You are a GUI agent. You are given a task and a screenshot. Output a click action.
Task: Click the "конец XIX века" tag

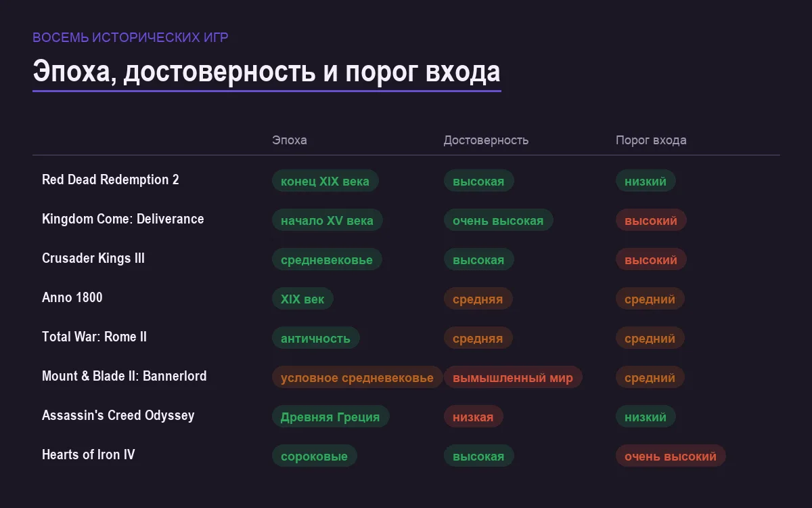[325, 181]
